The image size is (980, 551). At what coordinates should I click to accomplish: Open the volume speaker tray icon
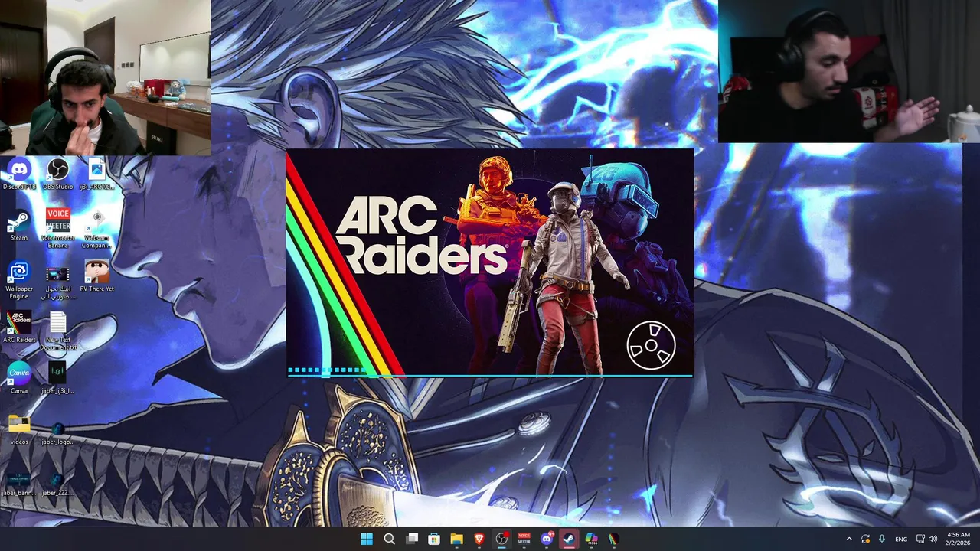[933, 539]
